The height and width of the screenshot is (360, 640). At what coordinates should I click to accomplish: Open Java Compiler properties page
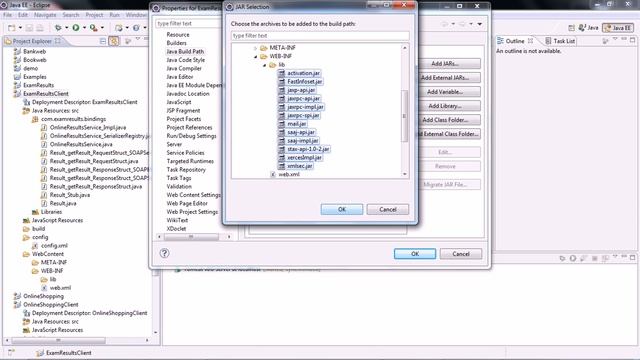(184, 68)
